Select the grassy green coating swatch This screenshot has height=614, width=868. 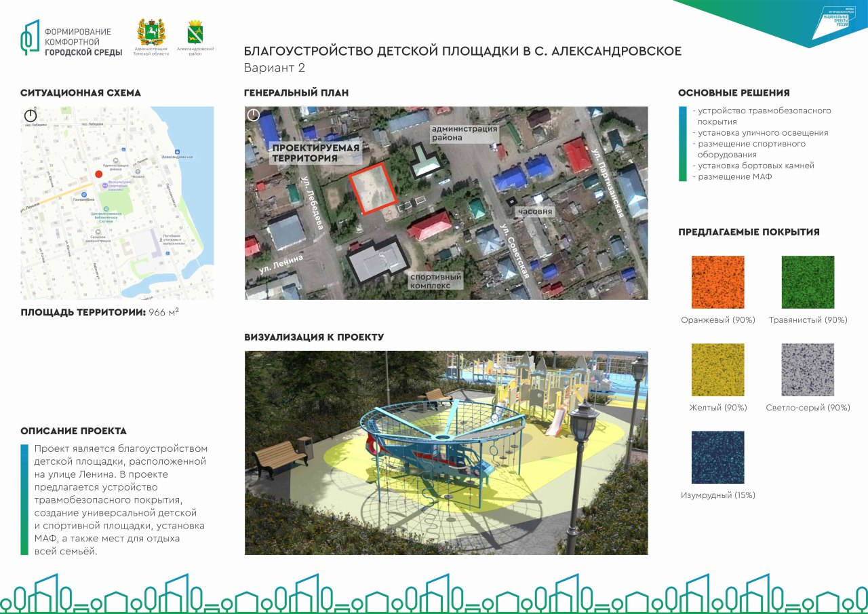808,282
